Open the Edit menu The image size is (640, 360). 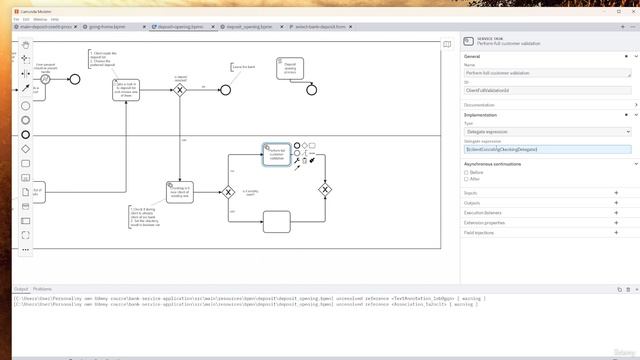[26, 19]
